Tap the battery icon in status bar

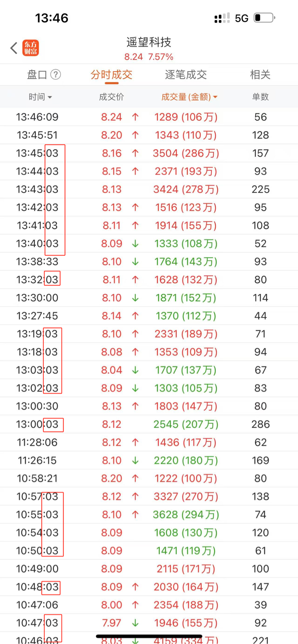pos(264,18)
